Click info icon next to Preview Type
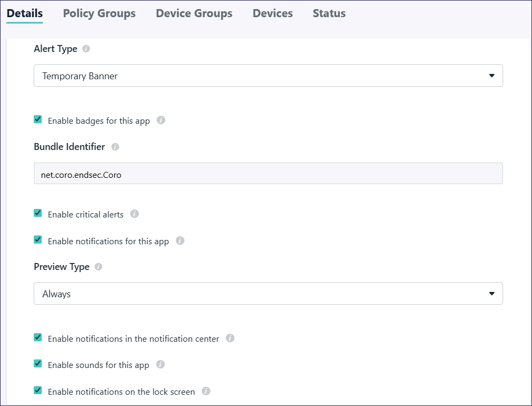 click(98, 267)
